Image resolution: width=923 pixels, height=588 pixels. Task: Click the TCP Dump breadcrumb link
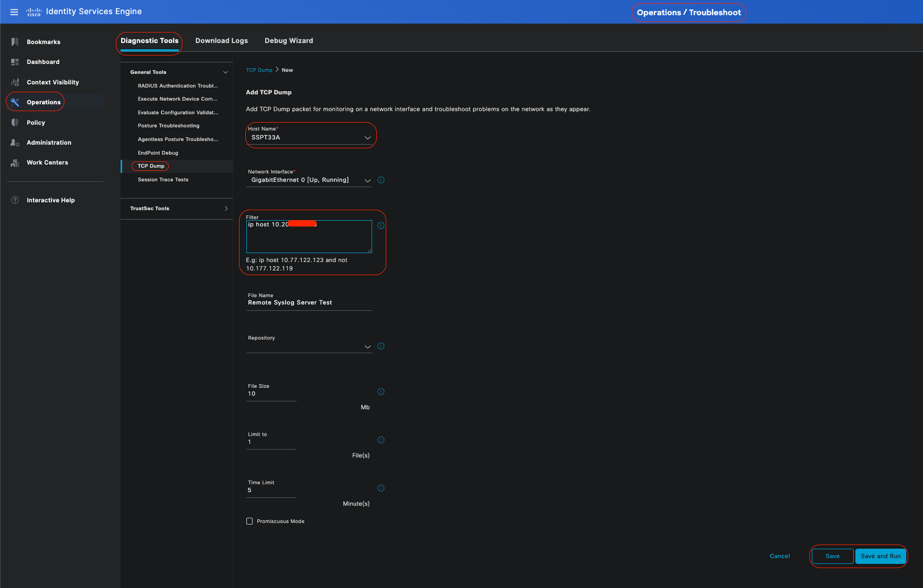coord(259,70)
